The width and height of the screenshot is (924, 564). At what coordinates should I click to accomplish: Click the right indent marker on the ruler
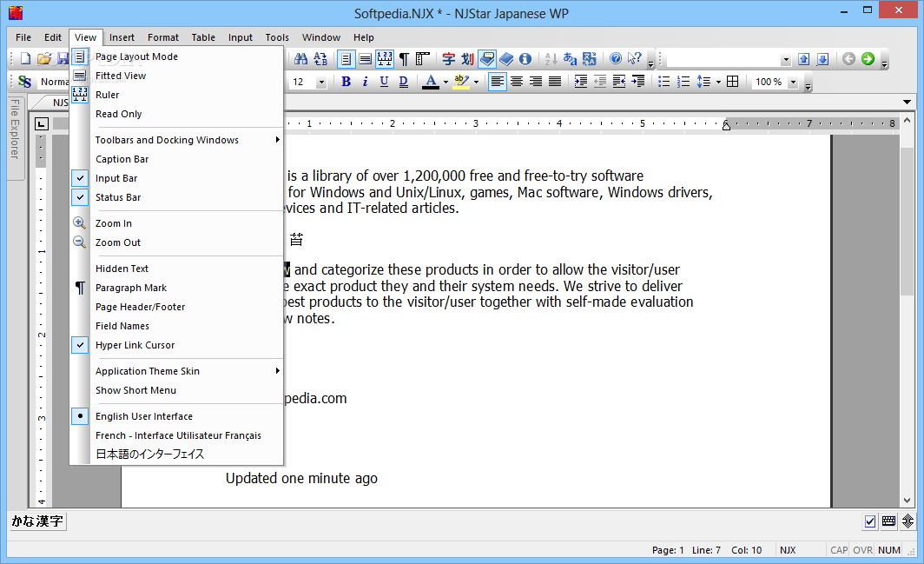coord(726,124)
